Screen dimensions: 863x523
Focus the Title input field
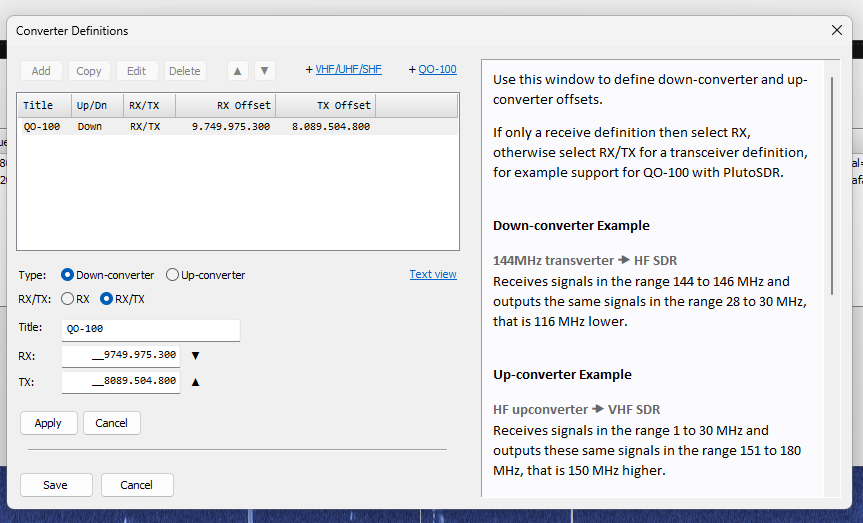151,329
